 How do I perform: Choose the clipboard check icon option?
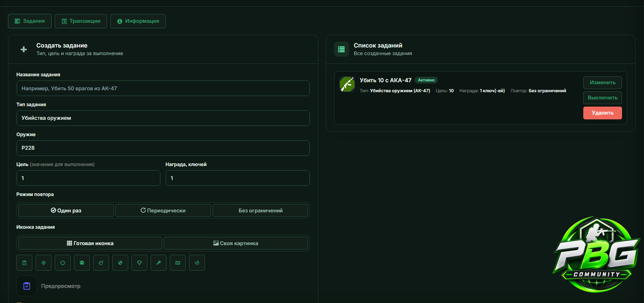[x=24, y=263]
